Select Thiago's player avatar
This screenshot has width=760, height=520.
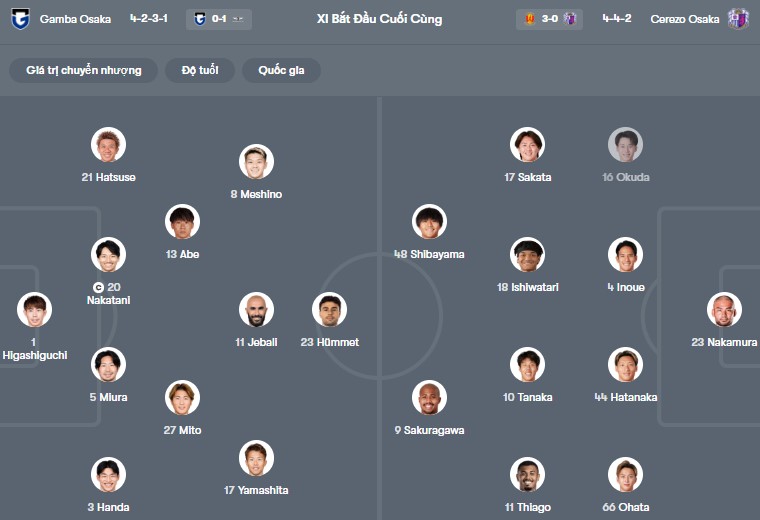(526, 475)
